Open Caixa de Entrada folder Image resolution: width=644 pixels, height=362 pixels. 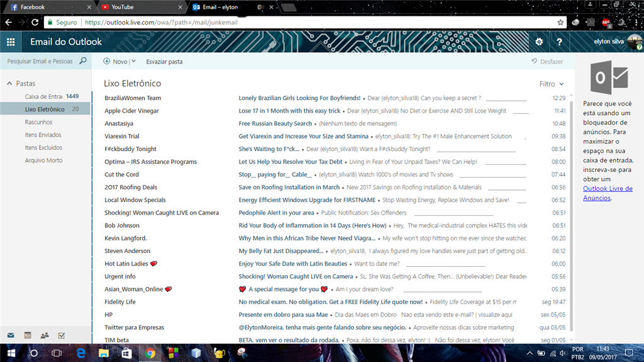45,96
